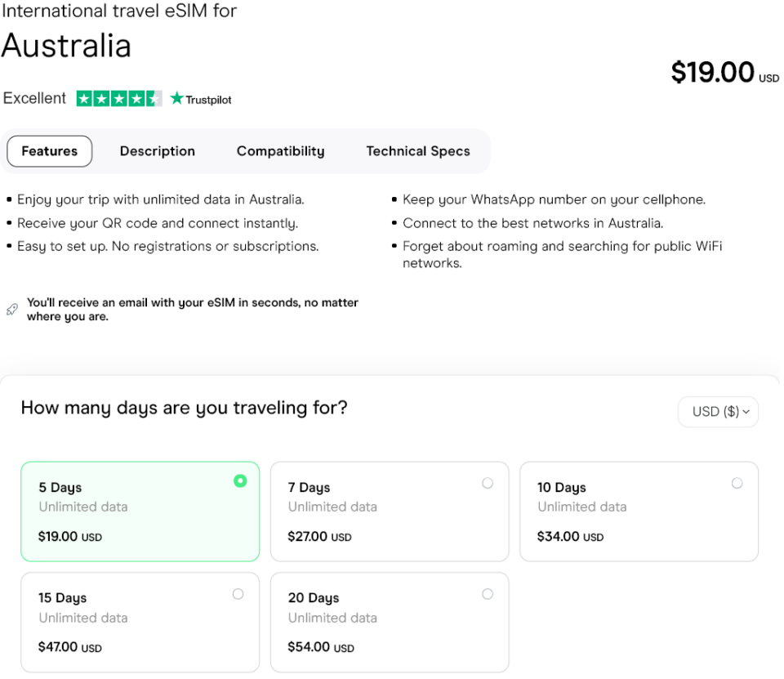
Task: Pick the 20 Days unlimited data plan
Action: (488, 593)
